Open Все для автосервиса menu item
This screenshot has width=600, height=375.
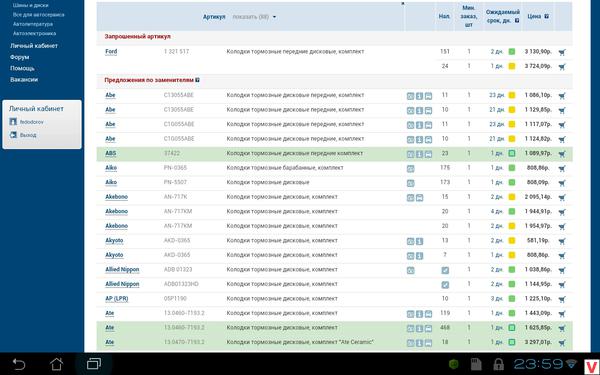click(39, 15)
